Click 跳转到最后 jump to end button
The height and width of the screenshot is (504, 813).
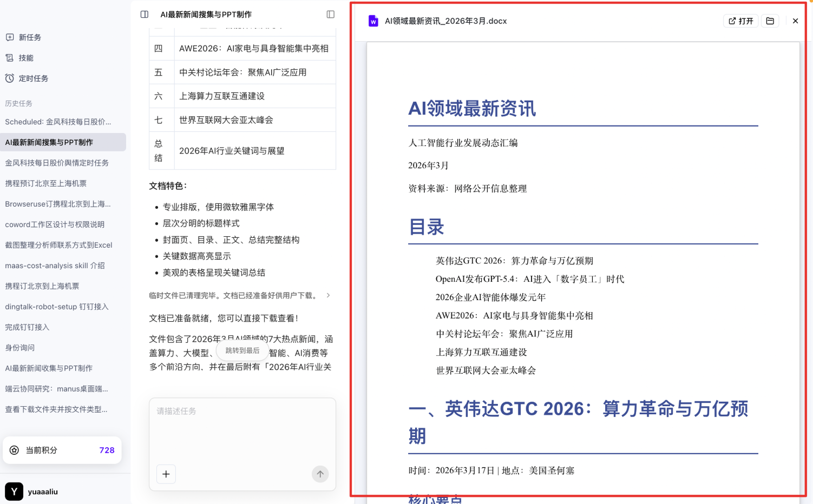(242, 351)
